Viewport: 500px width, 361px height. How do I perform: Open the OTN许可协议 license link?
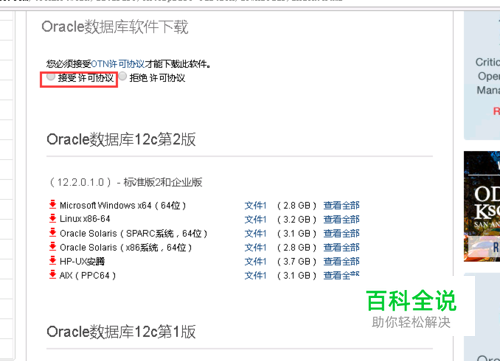[117, 64]
